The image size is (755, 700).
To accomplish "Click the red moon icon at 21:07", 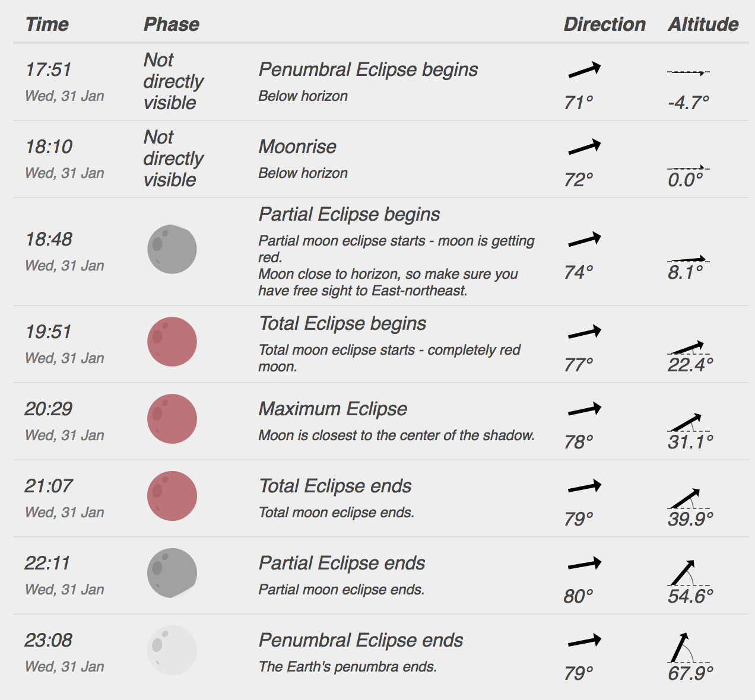I will [x=172, y=496].
